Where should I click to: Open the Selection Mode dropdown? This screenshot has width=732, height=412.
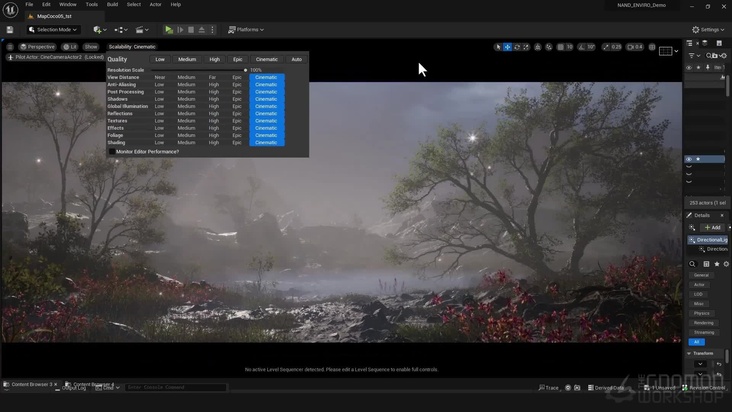pos(52,30)
